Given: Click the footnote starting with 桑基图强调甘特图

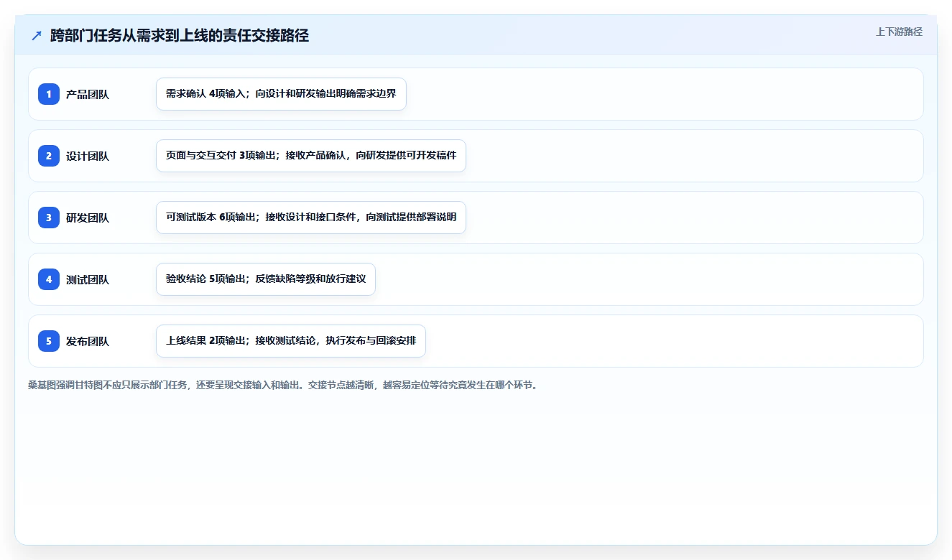Looking at the screenshot, I should point(283,385).
